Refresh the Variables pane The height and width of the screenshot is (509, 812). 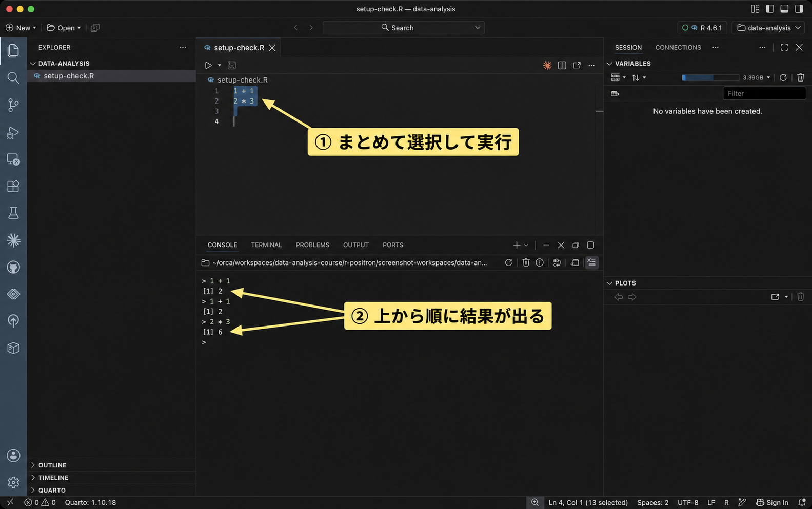pos(783,77)
